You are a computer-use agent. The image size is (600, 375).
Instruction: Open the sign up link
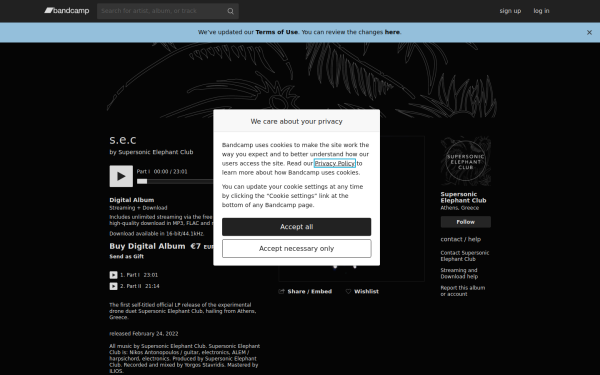[510, 11]
